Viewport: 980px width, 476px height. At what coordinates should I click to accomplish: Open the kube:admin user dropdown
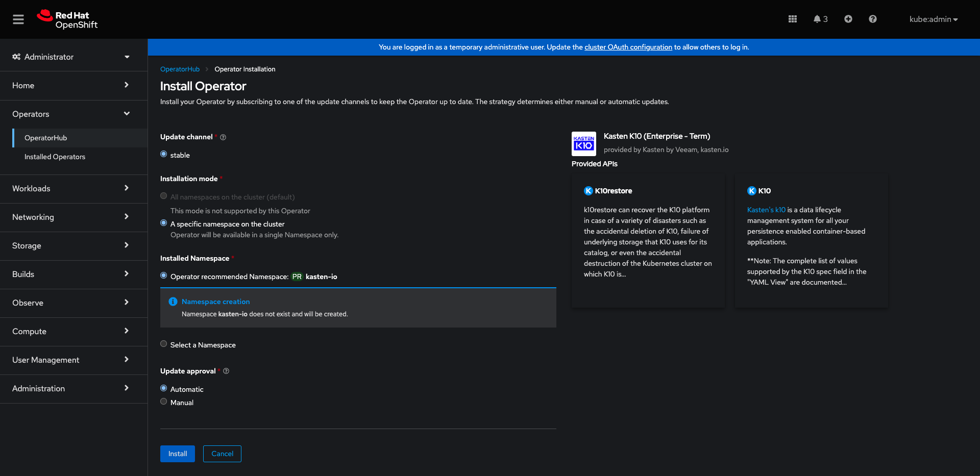tap(934, 19)
